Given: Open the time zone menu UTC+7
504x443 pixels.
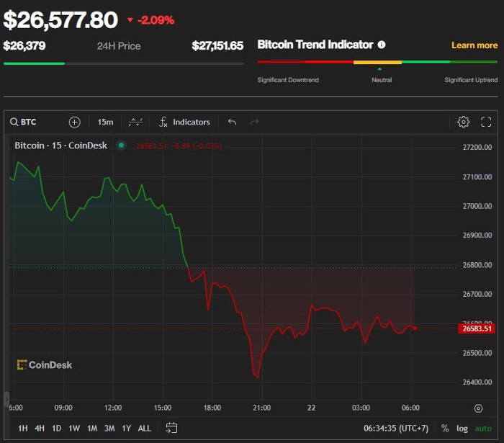Looking at the screenshot, I should 396,428.
